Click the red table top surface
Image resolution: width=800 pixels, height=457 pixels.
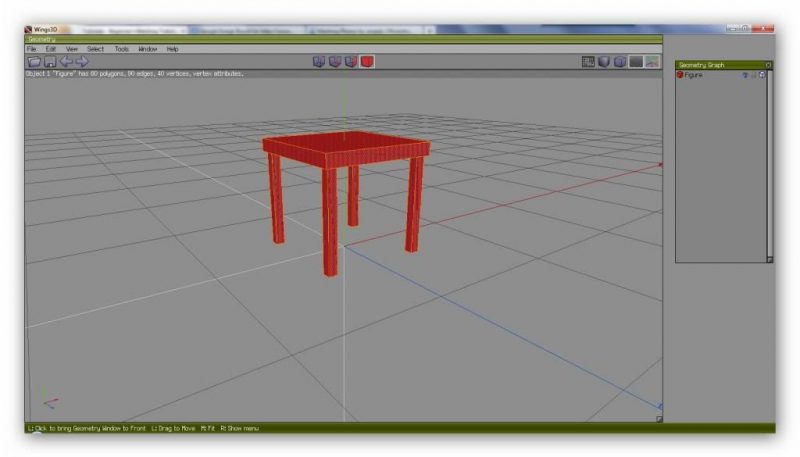[345, 143]
